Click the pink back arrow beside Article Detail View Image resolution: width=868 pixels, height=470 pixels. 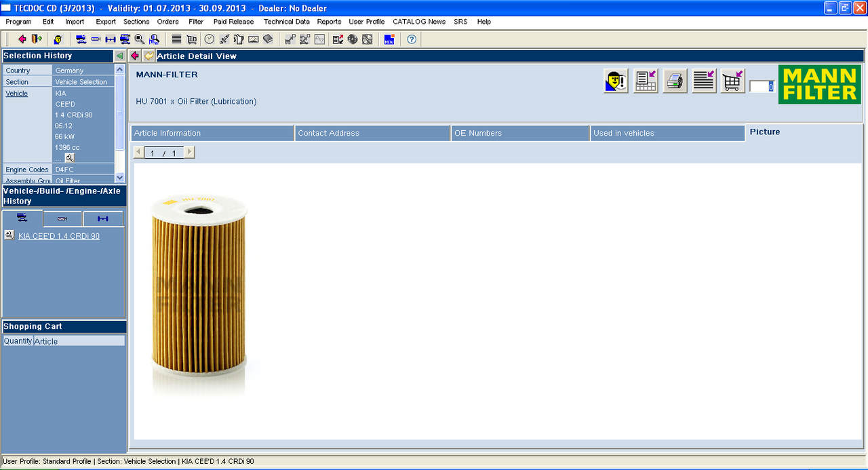(x=135, y=56)
